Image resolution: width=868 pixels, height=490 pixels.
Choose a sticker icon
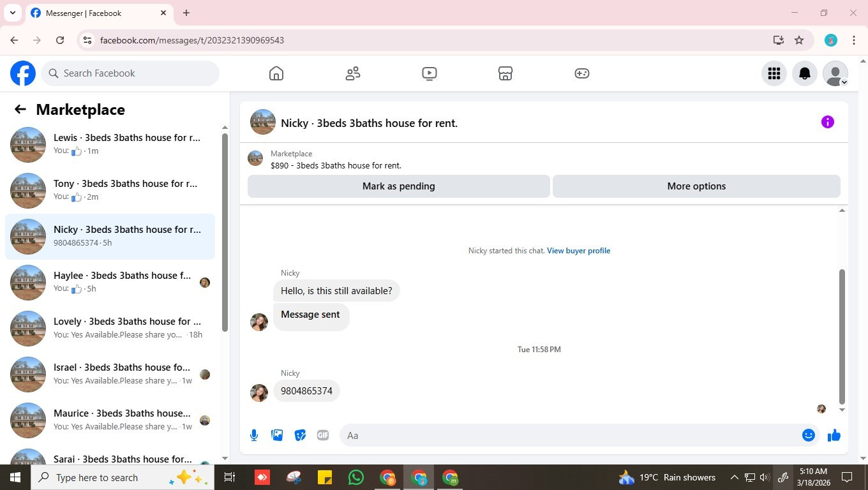coord(300,435)
